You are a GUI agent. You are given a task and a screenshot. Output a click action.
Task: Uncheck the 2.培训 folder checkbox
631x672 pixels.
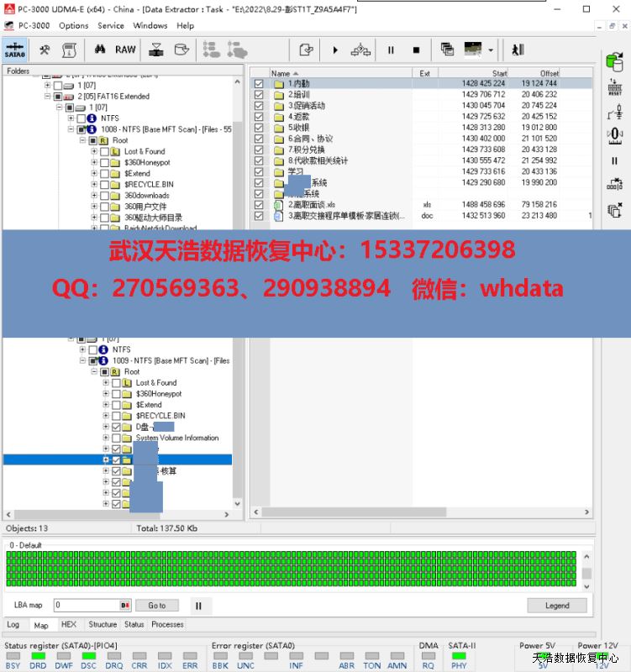pyautogui.click(x=259, y=95)
